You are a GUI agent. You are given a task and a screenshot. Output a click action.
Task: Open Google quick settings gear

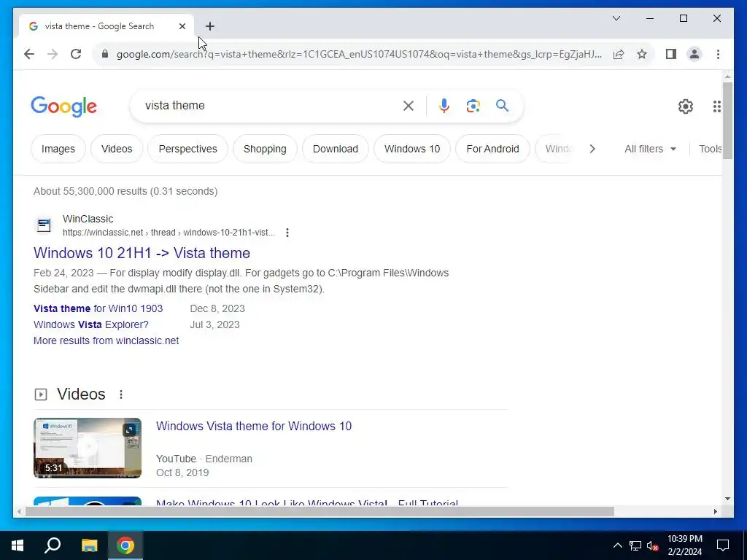coord(686,106)
